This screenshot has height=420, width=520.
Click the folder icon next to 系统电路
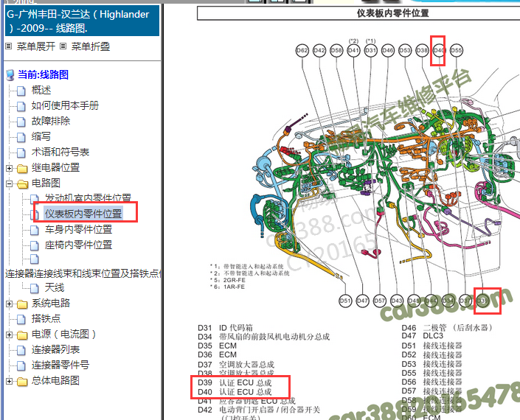[22, 304]
